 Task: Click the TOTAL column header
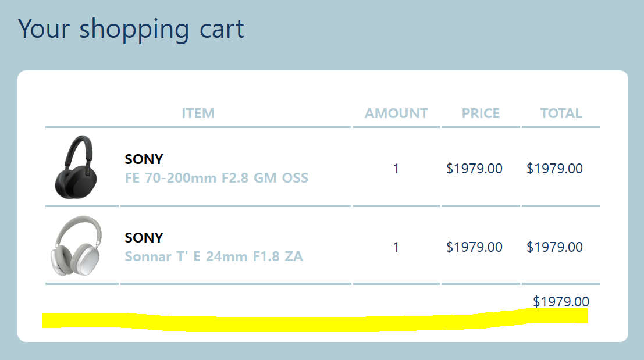561,113
